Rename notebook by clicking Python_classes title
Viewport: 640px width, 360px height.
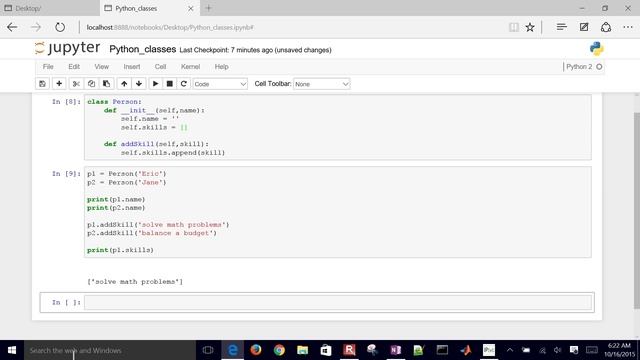[x=142, y=49]
